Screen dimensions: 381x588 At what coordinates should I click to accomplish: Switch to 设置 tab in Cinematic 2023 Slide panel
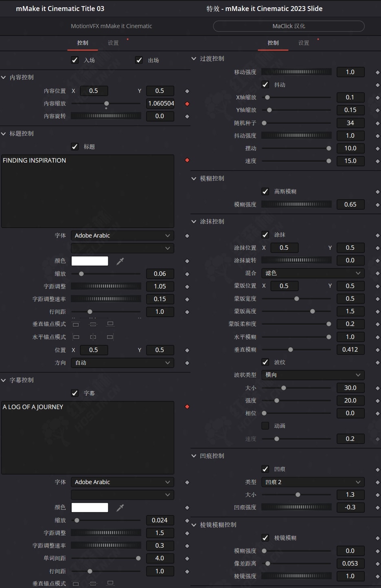304,43
